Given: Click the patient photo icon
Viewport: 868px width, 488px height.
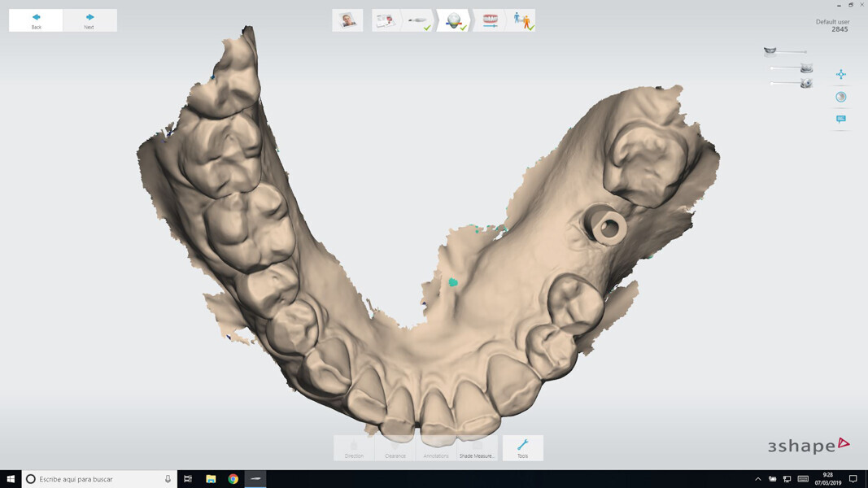Looking at the screenshot, I should tap(347, 20).
